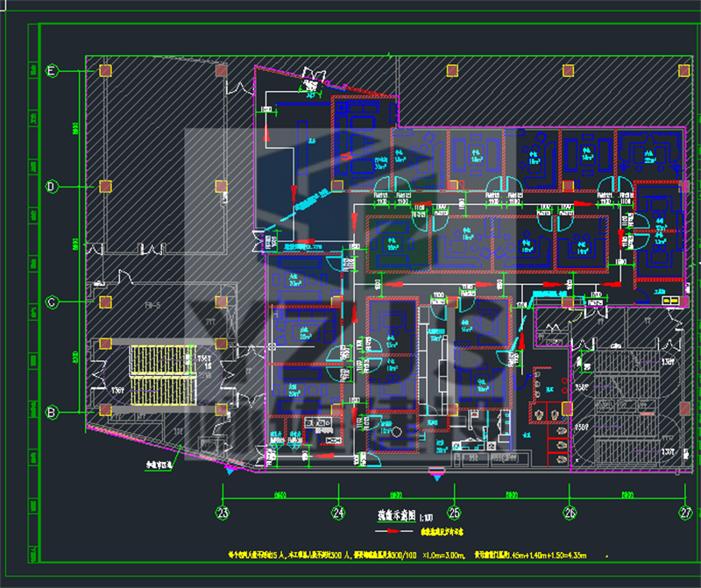Select the grid axis bubble labeled D
The image size is (701, 588).
pos(52,187)
